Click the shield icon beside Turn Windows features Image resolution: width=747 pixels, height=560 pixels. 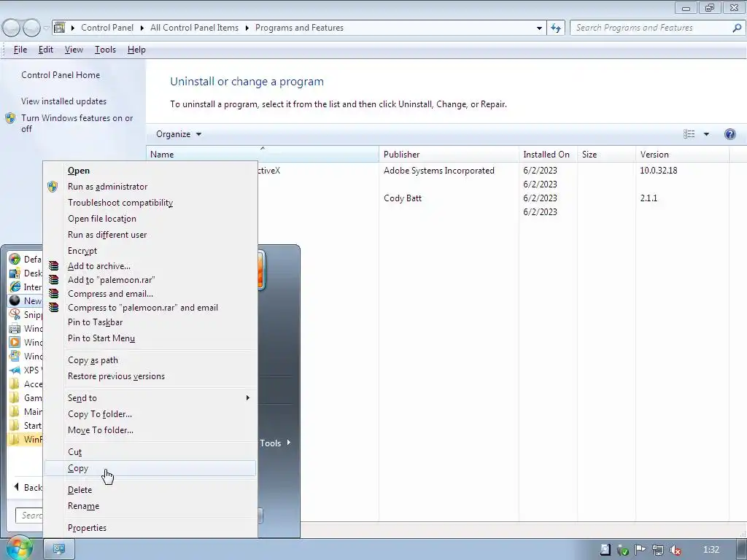(x=10, y=118)
